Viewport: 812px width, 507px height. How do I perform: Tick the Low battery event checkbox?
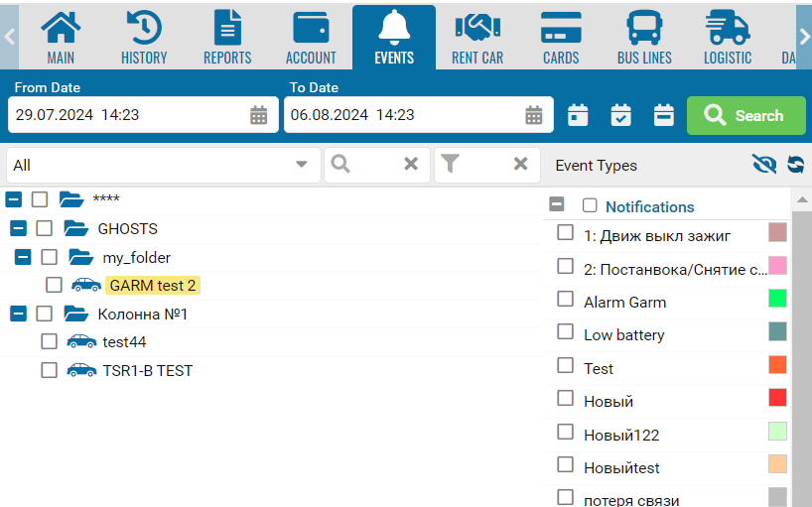[x=565, y=332]
